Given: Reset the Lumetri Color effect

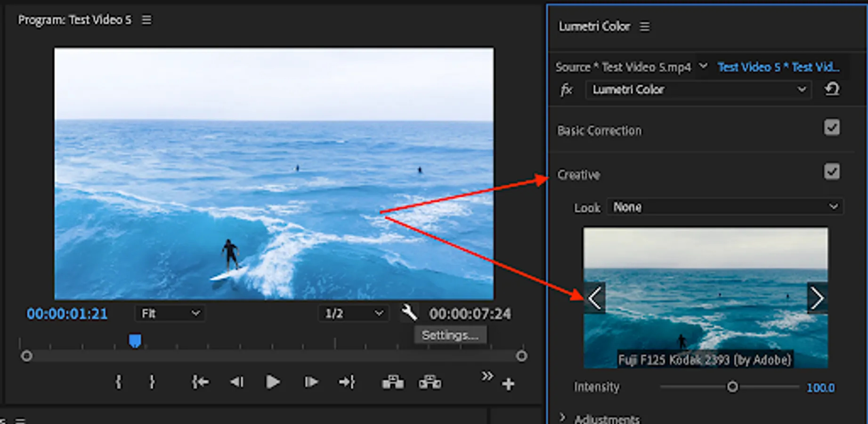Looking at the screenshot, I should (x=832, y=89).
